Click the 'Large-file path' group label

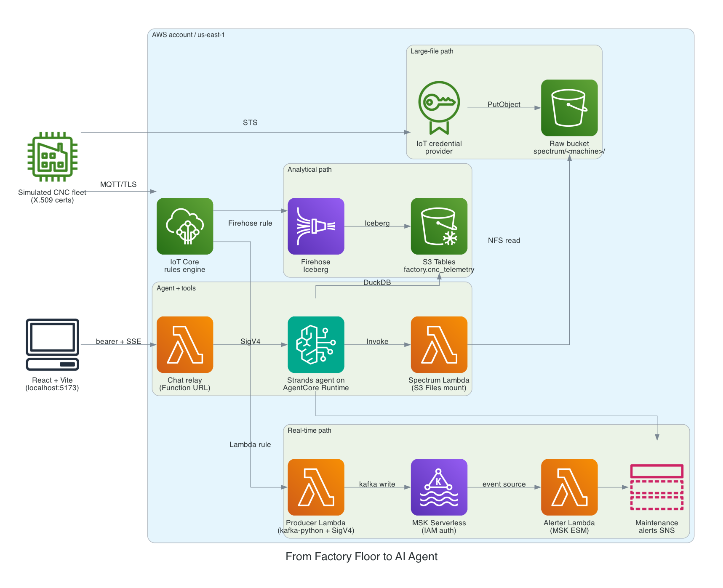click(x=432, y=51)
